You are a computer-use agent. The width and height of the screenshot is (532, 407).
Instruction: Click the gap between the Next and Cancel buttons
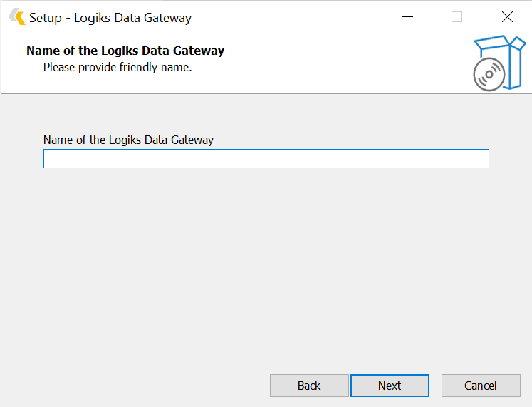click(435, 386)
